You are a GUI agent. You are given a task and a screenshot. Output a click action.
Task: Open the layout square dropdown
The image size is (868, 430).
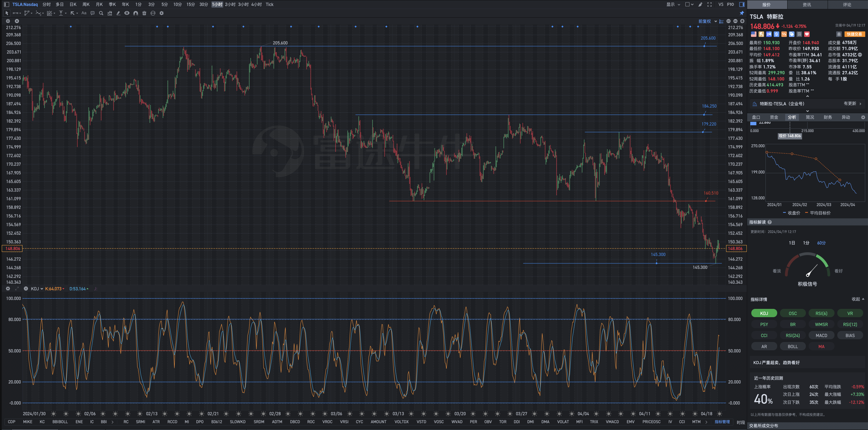(x=689, y=4)
